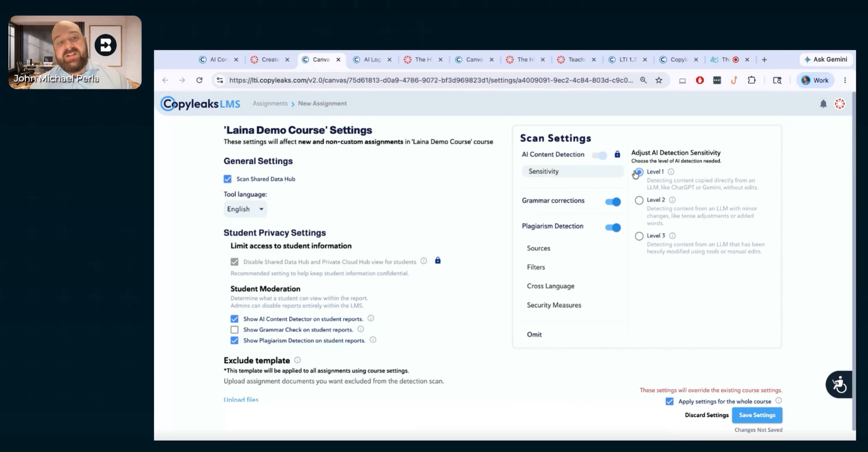This screenshot has width=868, height=452.
Task: Click info icon for Apply settings for whole course
Action: 778,400
